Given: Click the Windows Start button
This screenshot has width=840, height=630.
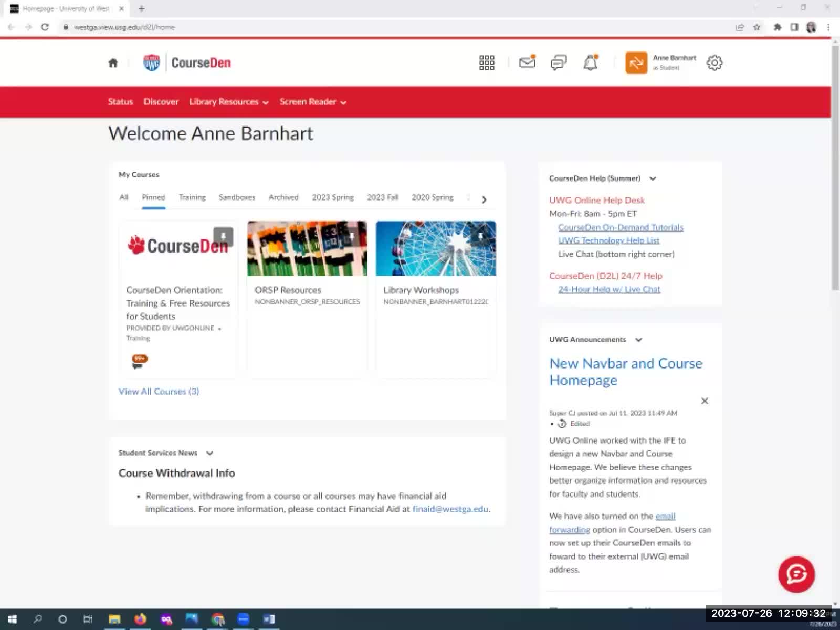Looking at the screenshot, I should (x=12, y=619).
